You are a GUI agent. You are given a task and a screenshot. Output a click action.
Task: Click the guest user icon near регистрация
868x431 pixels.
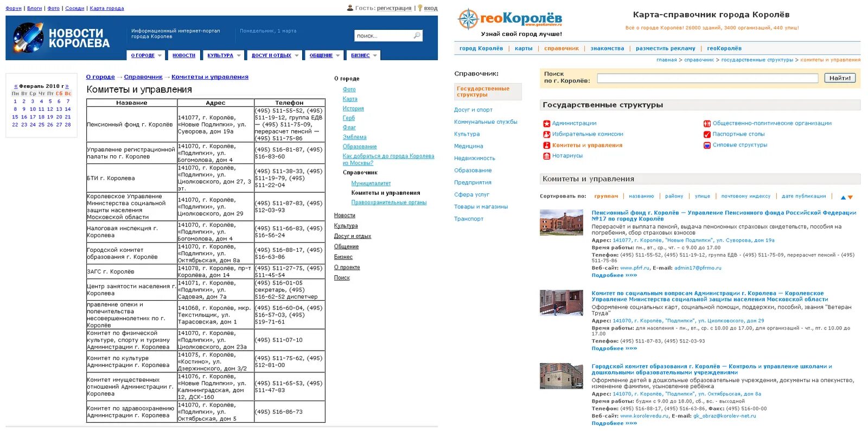click(x=350, y=8)
